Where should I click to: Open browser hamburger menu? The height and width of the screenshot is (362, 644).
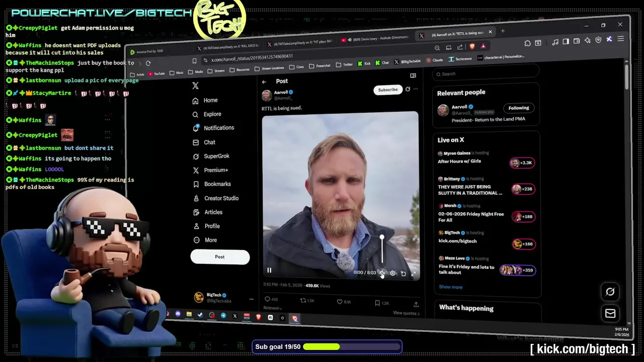[x=620, y=39]
